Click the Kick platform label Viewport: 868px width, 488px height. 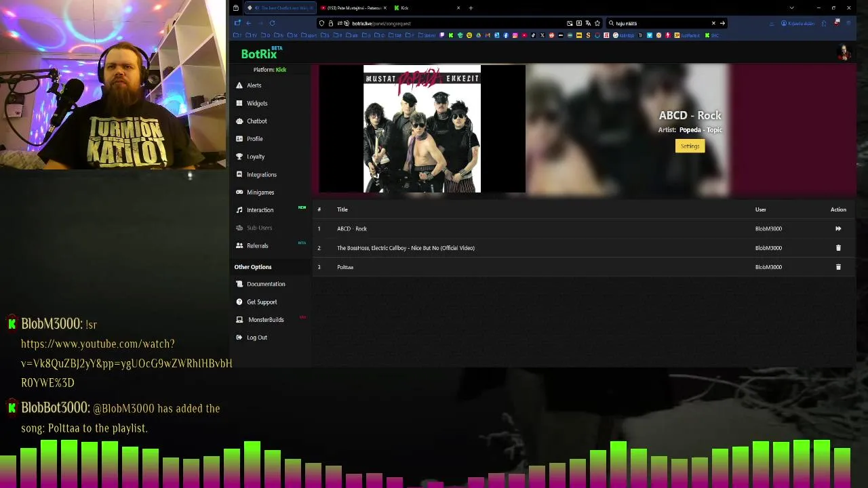(281, 70)
